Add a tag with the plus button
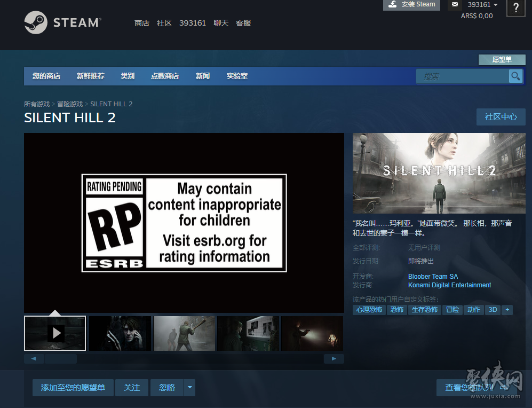 [507, 310]
